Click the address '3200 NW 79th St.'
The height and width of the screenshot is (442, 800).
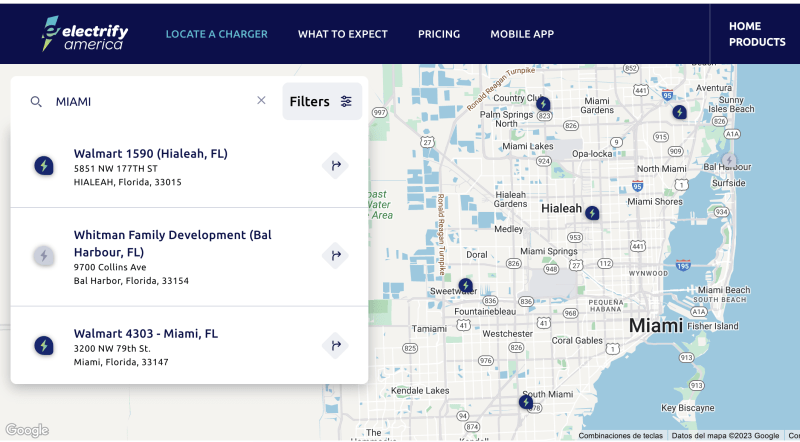pyautogui.click(x=112, y=349)
